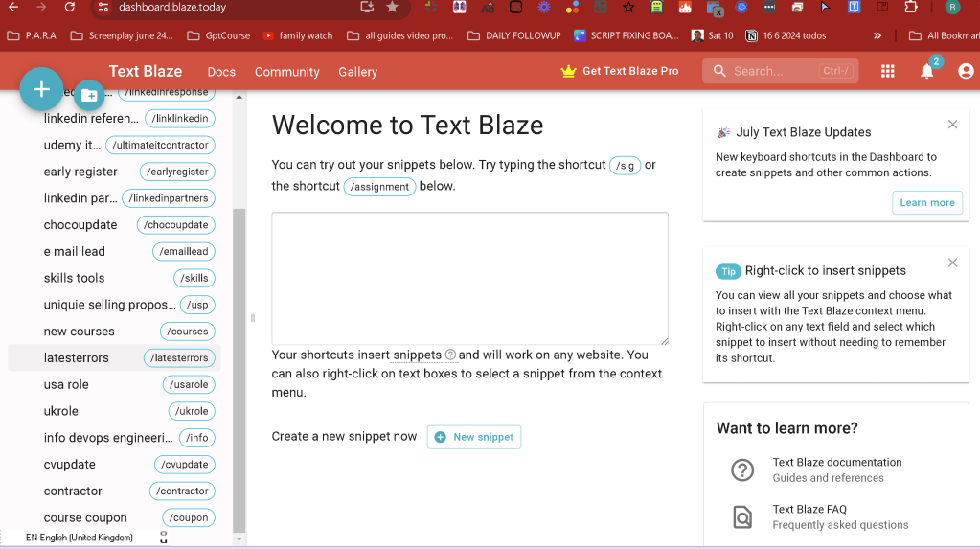The image size is (980, 549).
Task: Open the Community menu
Action: tap(286, 72)
